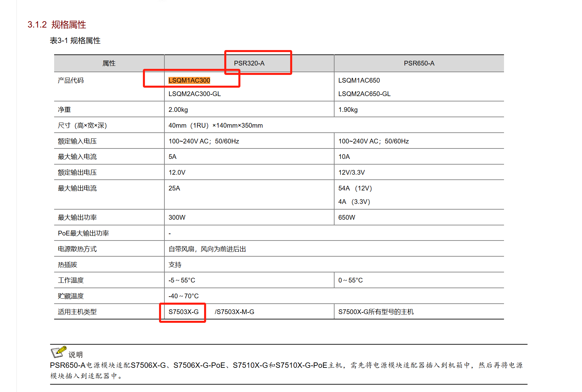Click the dash value in the PoE最大输出功率 row
582x392 pixels.
pyautogui.click(x=170, y=233)
